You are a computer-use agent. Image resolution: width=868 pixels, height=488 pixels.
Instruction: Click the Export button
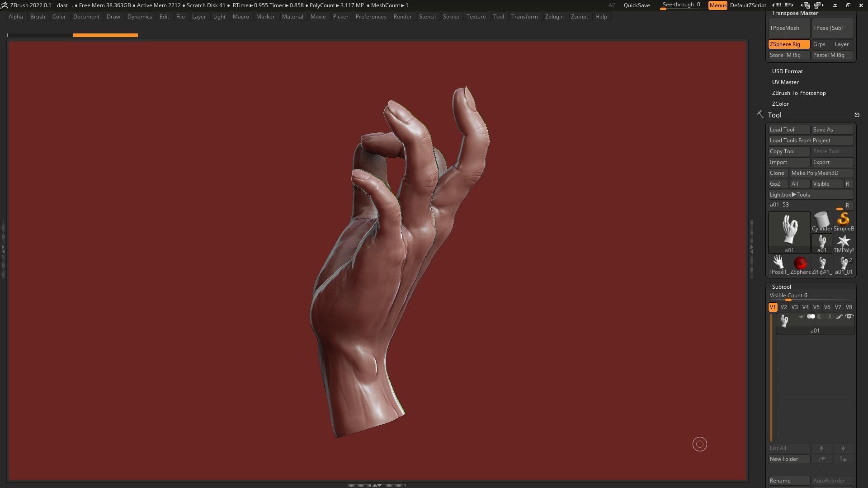(x=832, y=162)
